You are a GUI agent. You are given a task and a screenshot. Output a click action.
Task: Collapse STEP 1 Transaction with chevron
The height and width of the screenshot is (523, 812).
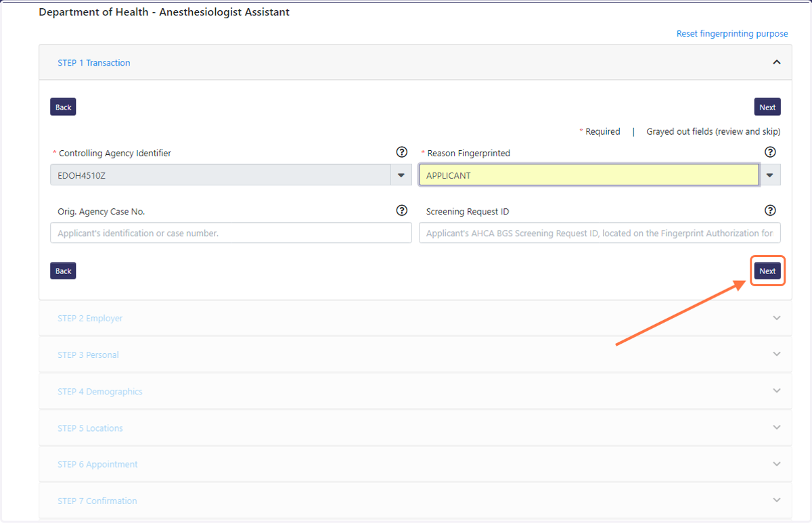point(777,62)
